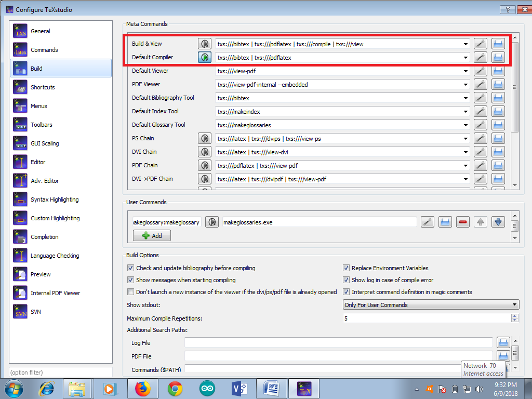
Task: Reset Default Compiler with blue icon
Action: point(498,57)
